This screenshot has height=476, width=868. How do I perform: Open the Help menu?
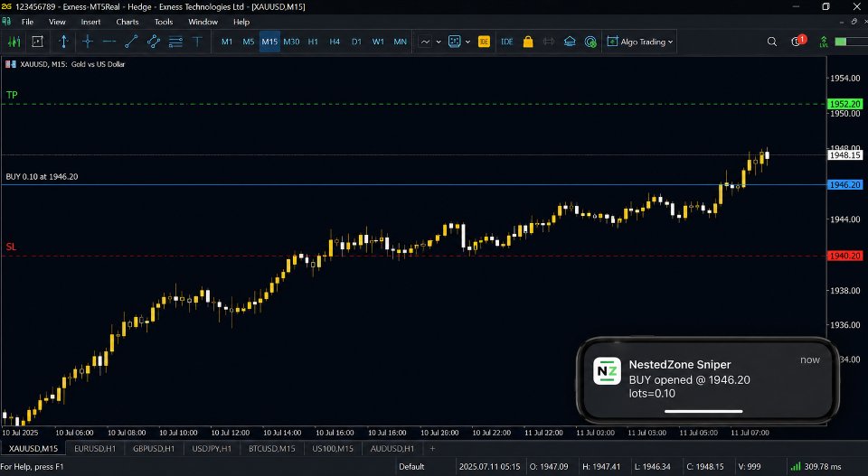(241, 22)
